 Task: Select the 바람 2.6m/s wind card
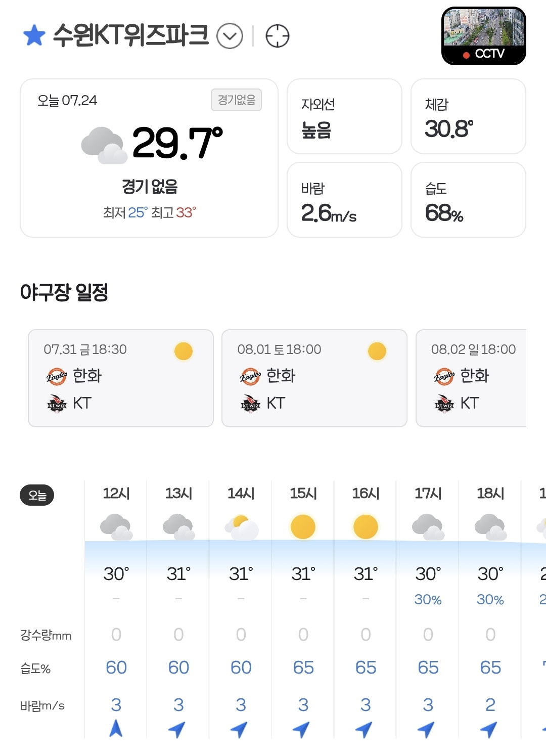tap(344, 200)
